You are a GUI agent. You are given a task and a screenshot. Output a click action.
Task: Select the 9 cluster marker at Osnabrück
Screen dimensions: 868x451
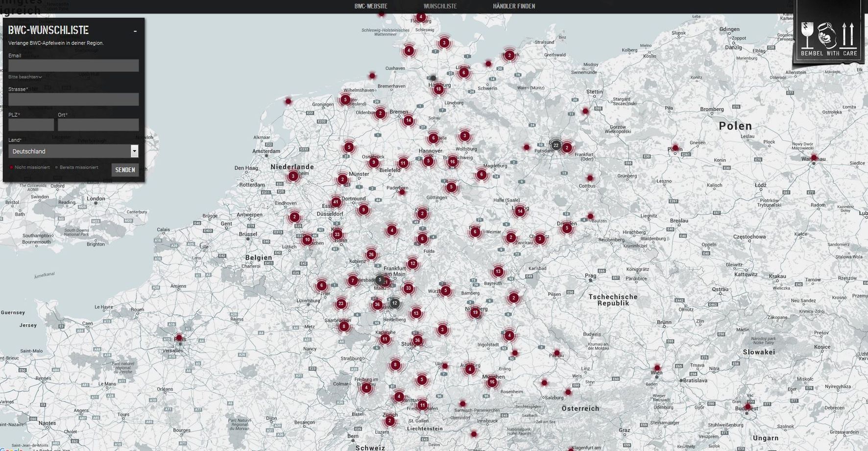point(374,162)
